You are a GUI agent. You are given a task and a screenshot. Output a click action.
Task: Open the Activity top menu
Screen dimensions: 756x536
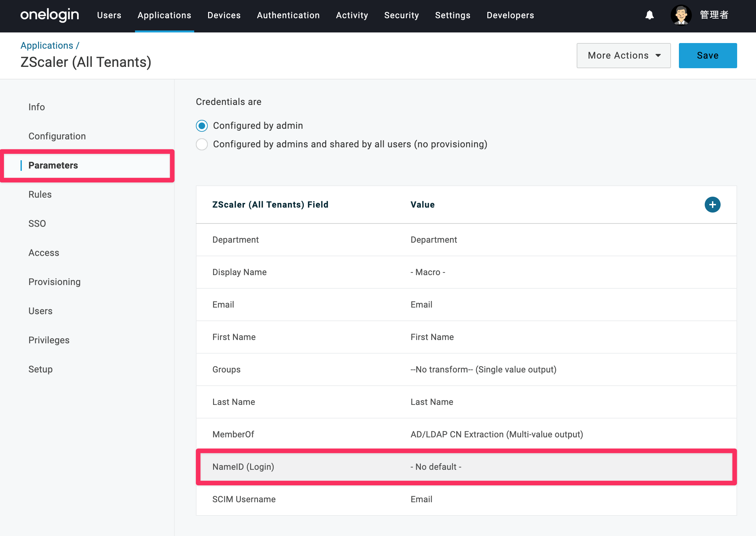tap(352, 15)
